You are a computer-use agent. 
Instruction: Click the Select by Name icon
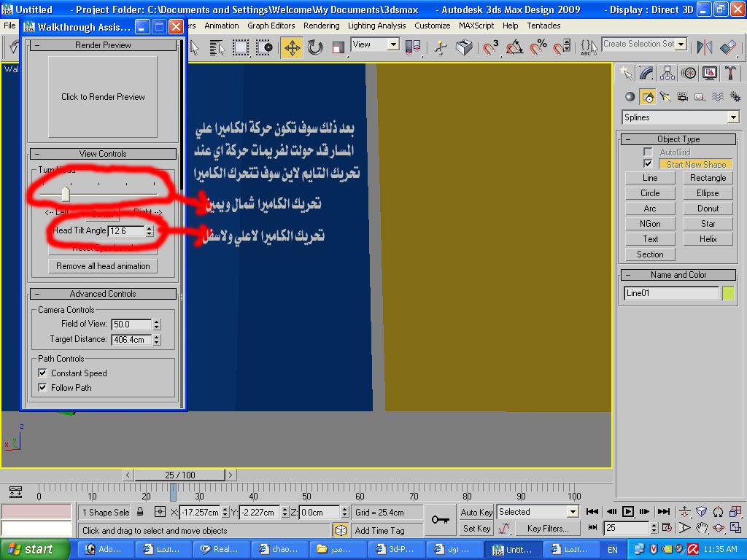(x=217, y=47)
